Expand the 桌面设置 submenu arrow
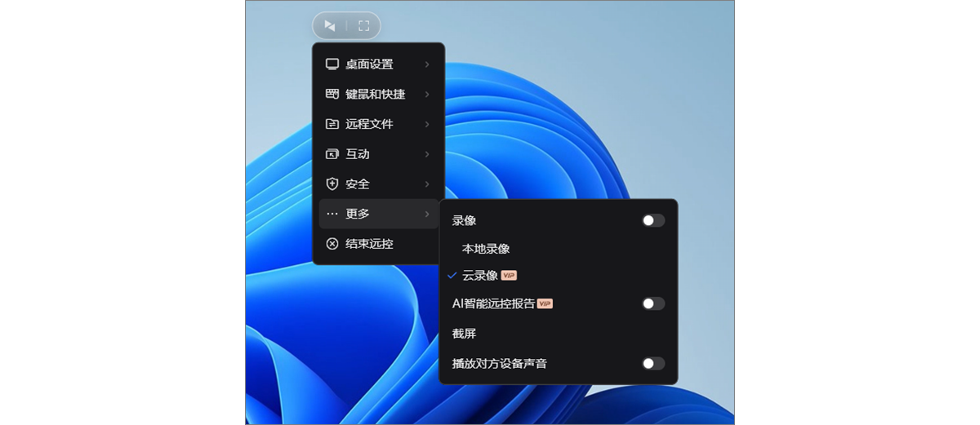The width and height of the screenshot is (980, 425). coord(427,64)
